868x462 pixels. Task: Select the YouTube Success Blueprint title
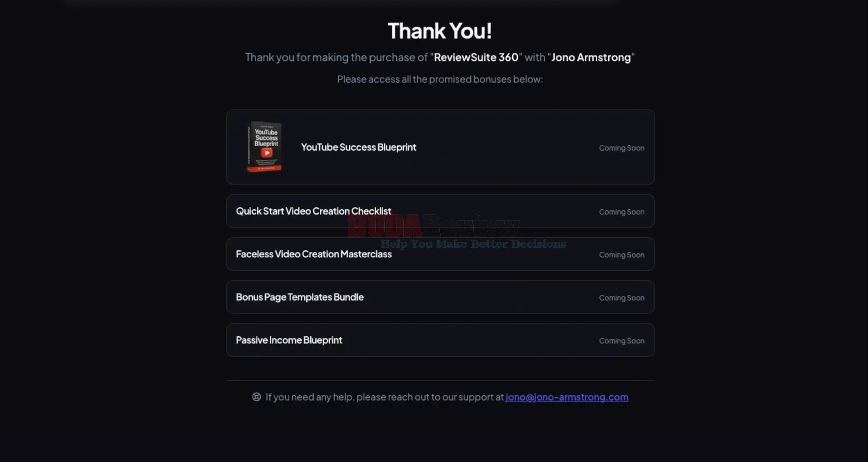(358, 147)
